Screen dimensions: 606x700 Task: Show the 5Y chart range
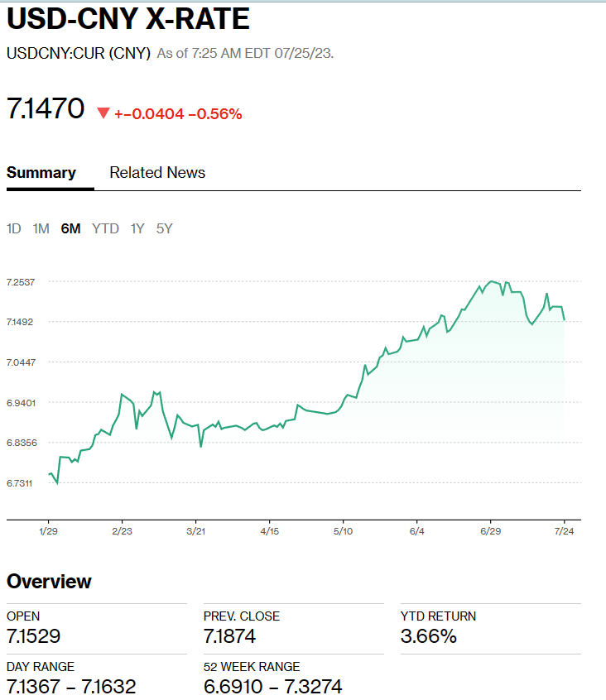tap(164, 228)
